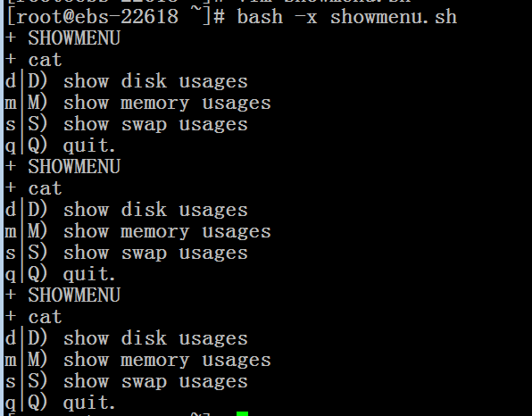This screenshot has height=416, width=532.
Task: Pick the first "show memory usages" menu line
Action: (137, 103)
